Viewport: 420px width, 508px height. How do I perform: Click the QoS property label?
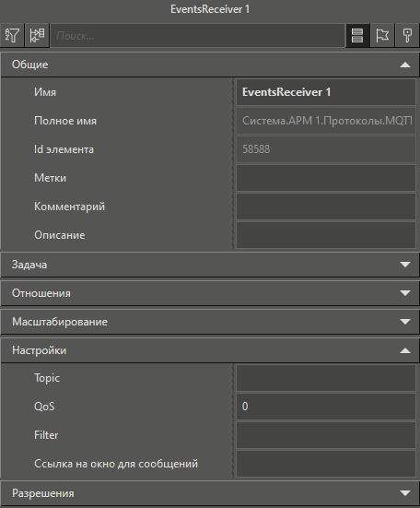[44, 407]
